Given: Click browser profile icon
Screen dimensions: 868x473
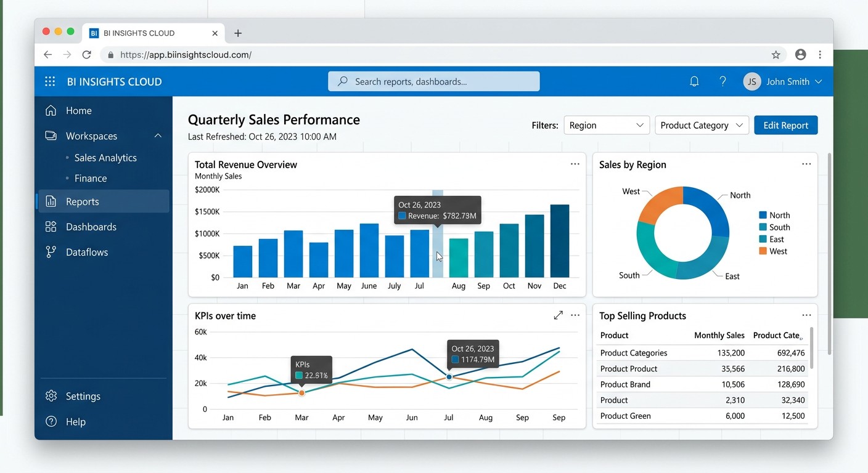Looking at the screenshot, I should click(800, 55).
